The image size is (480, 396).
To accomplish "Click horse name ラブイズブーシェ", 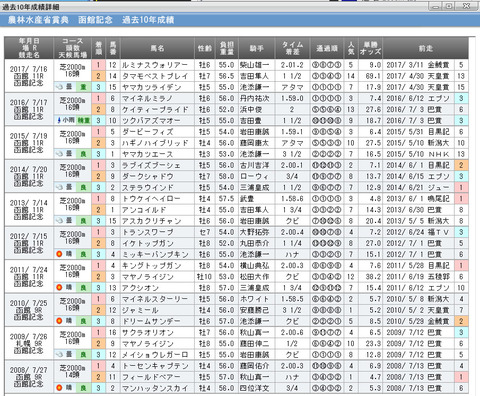I will point(151,165).
